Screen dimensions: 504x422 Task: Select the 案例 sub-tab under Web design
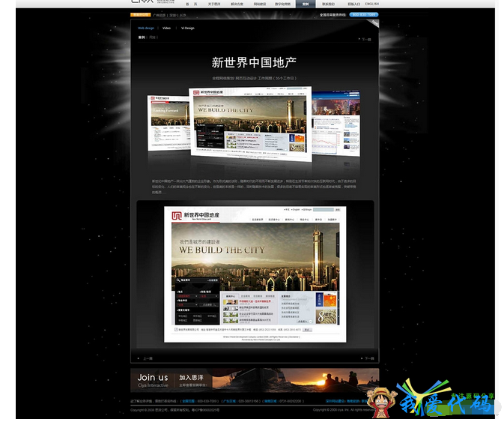coord(142,37)
